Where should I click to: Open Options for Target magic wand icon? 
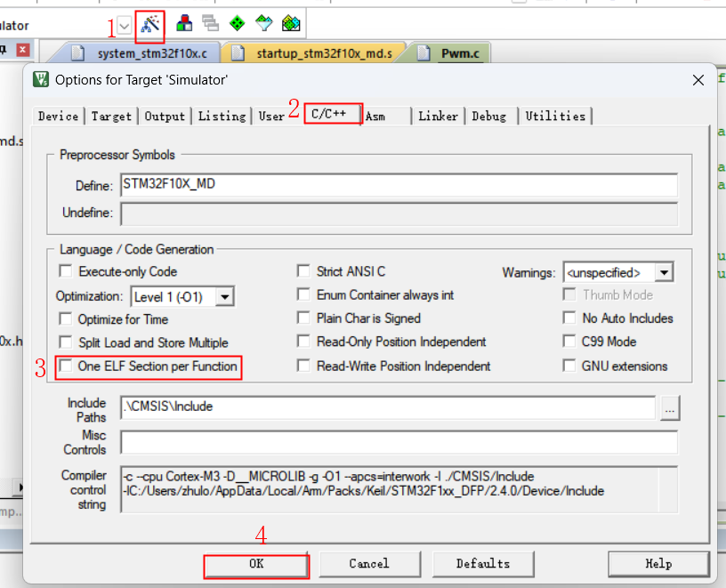coord(150,25)
